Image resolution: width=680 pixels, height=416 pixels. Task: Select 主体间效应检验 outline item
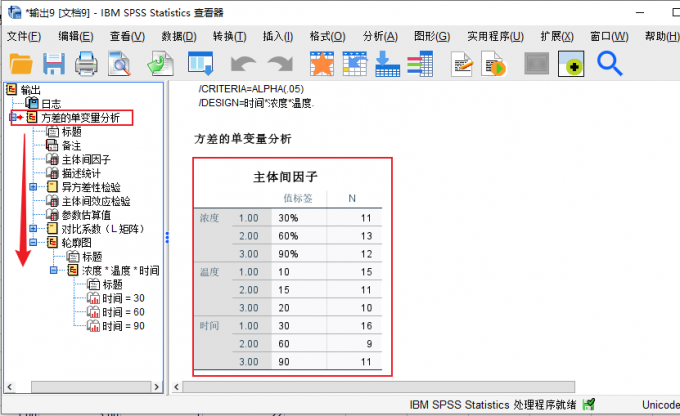(96, 201)
